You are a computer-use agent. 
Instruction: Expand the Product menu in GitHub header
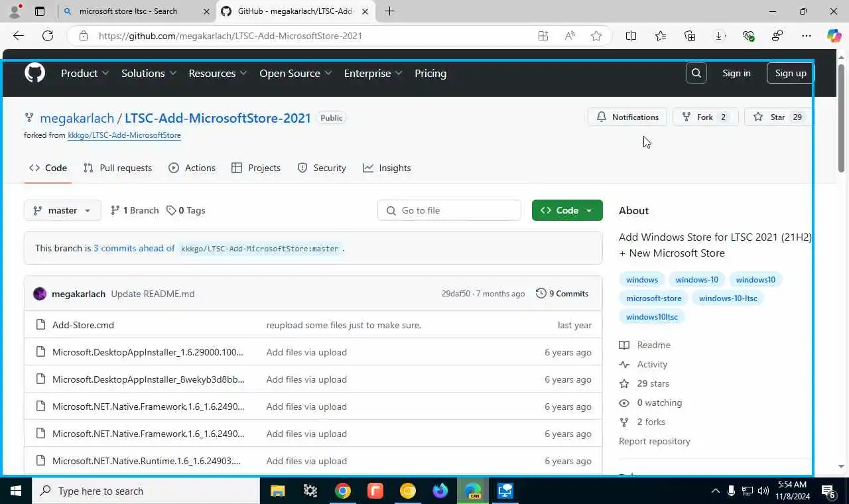(85, 73)
